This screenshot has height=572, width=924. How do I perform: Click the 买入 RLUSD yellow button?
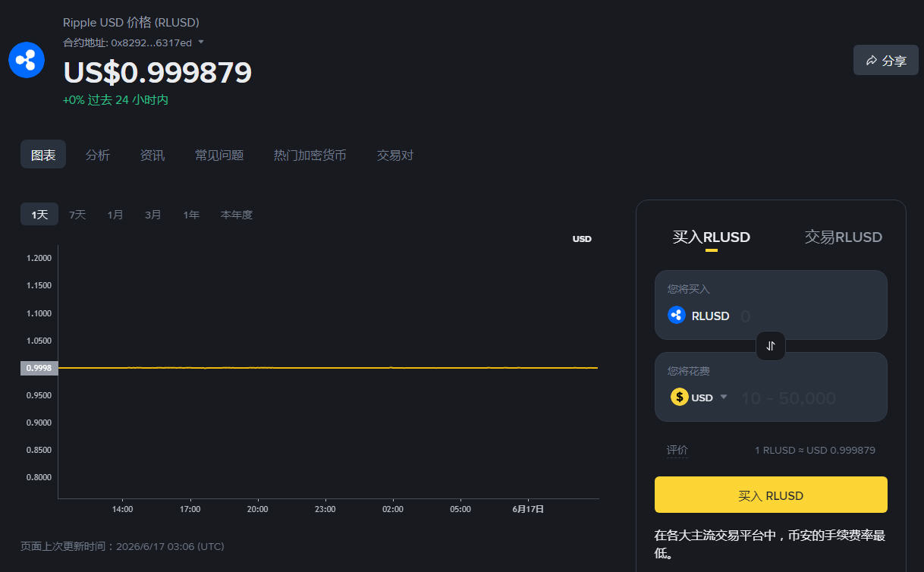click(x=771, y=495)
